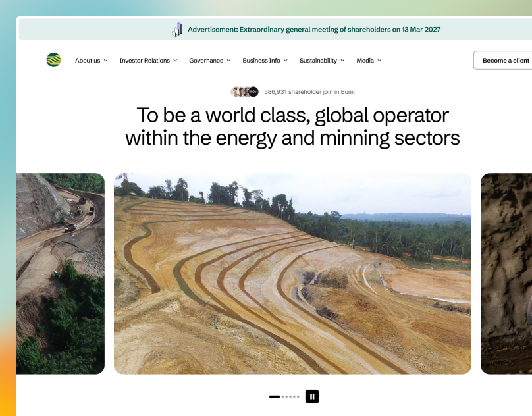Click the Become a client button

point(503,61)
